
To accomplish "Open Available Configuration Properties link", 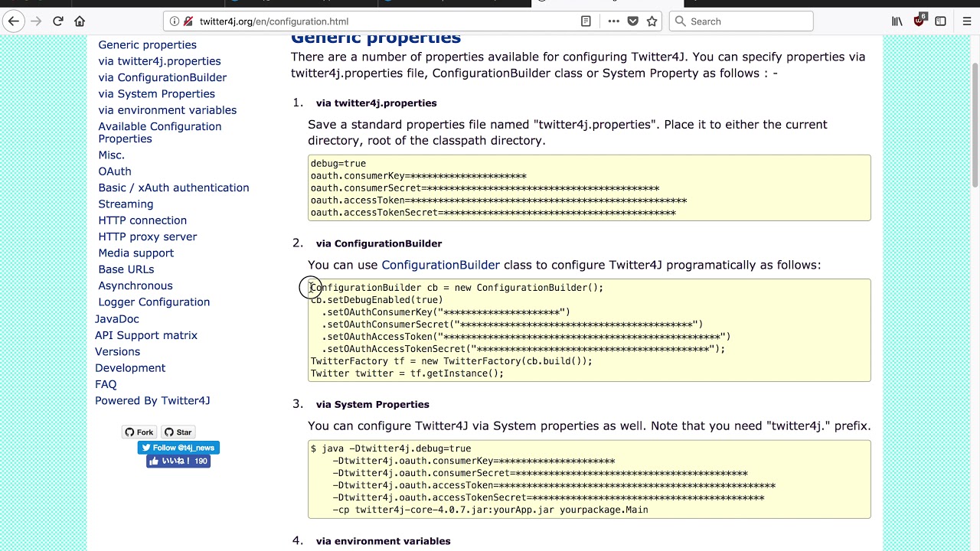I will coord(159,132).
